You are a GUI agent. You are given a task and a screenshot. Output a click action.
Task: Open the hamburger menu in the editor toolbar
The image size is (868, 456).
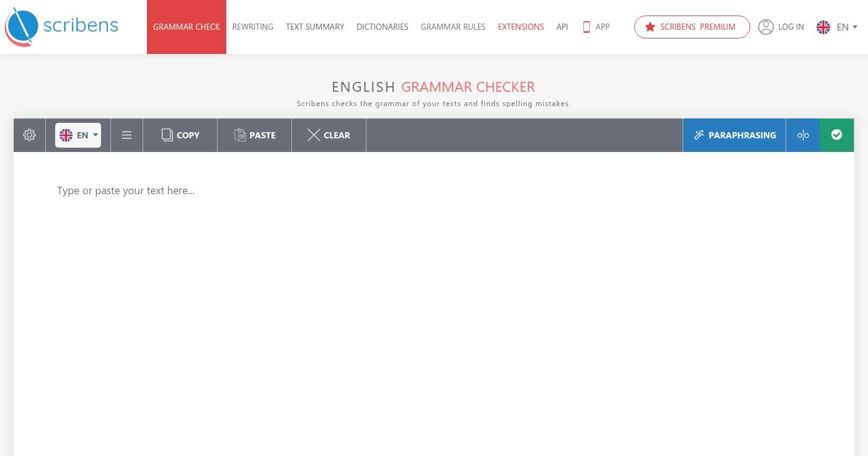pyautogui.click(x=126, y=135)
